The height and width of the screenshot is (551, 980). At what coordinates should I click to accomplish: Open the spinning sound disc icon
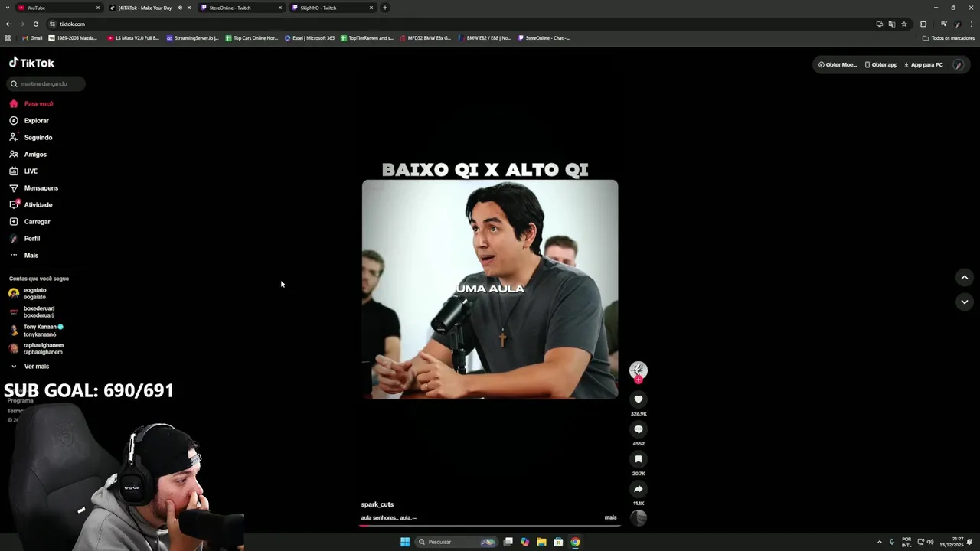[x=639, y=518]
